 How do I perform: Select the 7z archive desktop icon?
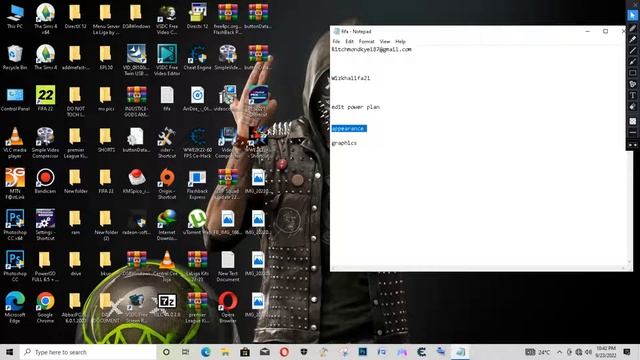[167, 304]
